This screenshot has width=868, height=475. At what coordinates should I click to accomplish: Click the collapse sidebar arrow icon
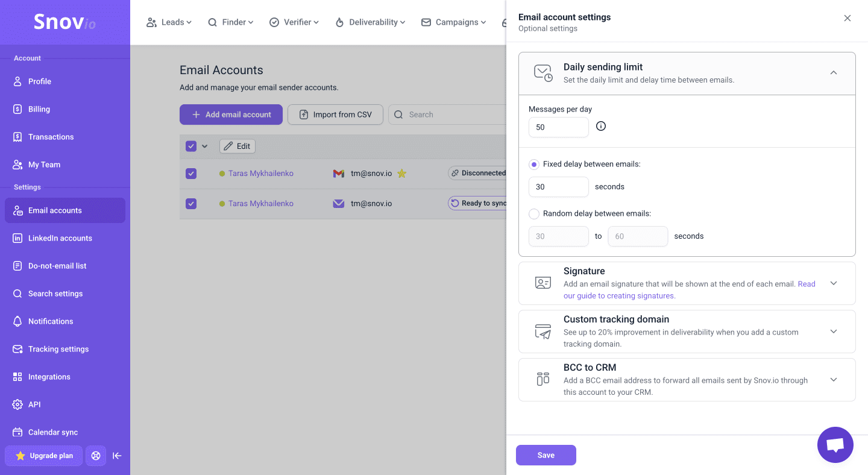pyautogui.click(x=117, y=456)
